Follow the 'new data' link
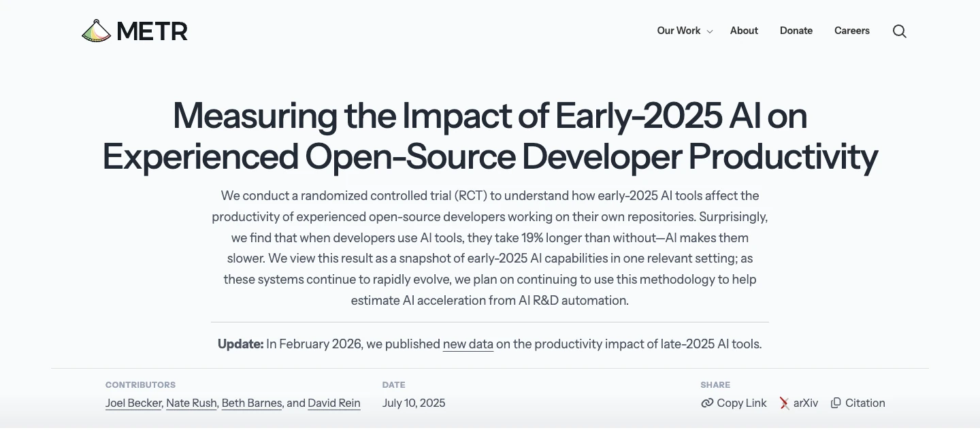Screen dimensions: 980x432 click(468, 344)
